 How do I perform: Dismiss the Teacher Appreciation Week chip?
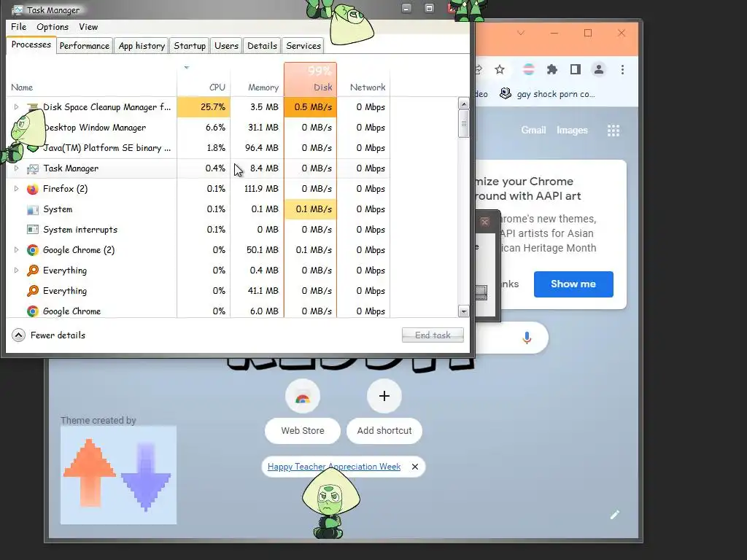point(415,467)
